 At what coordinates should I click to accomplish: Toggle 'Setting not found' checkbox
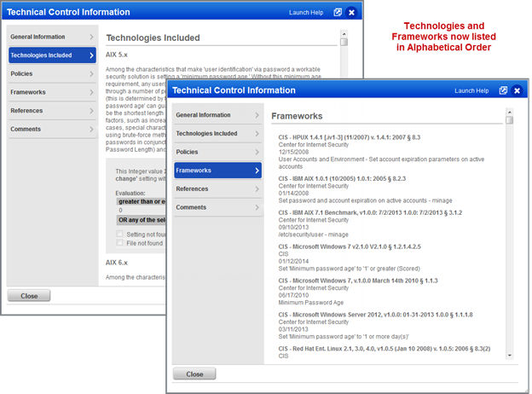coord(119,234)
